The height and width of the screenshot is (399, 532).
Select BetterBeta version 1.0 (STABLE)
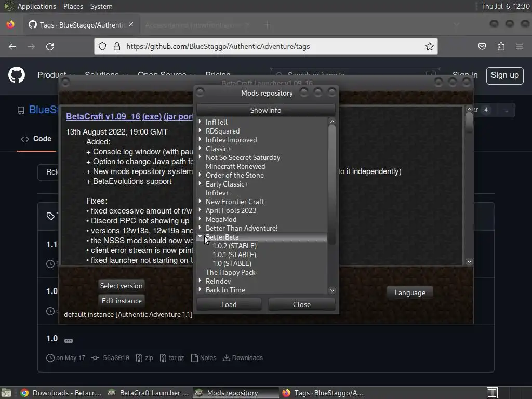pyautogui.click(x=232, y=263)
